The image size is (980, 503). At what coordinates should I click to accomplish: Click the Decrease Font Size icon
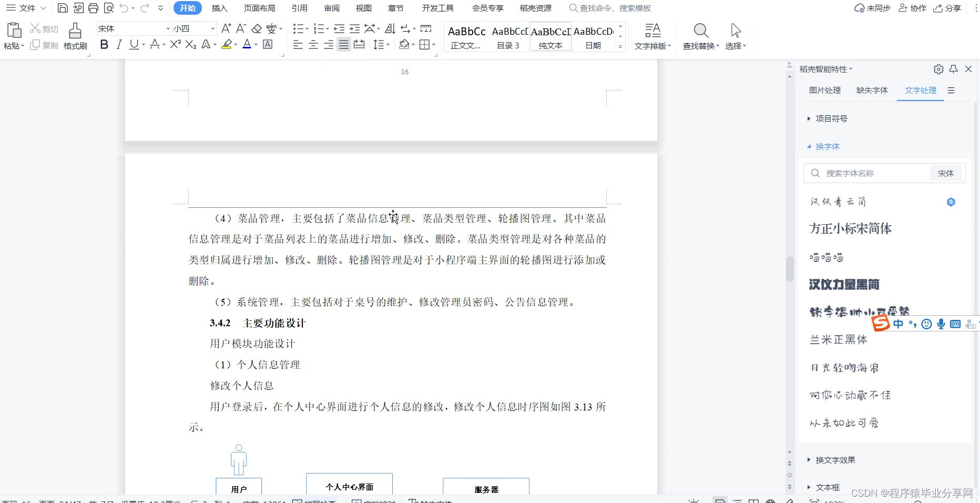[241, 28]
